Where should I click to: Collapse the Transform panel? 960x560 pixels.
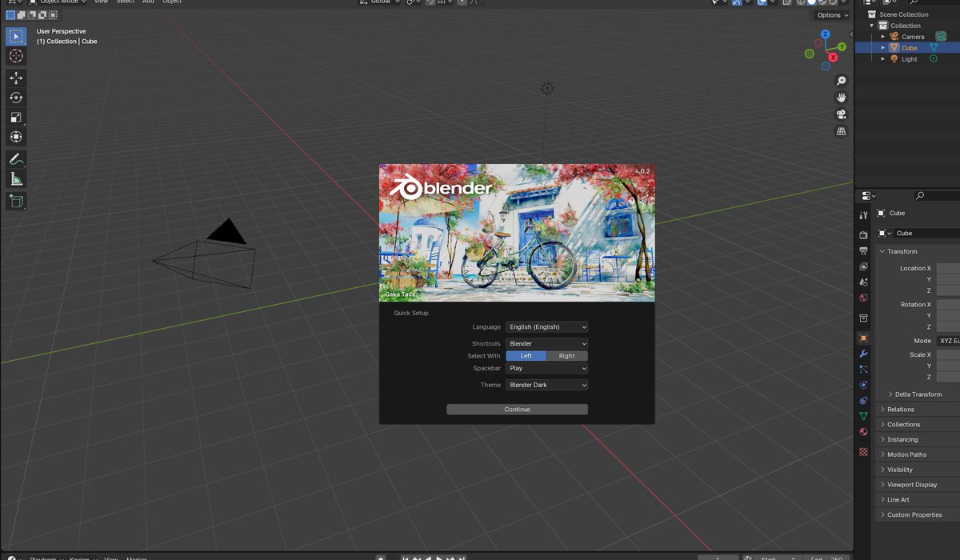pos(917,251)
